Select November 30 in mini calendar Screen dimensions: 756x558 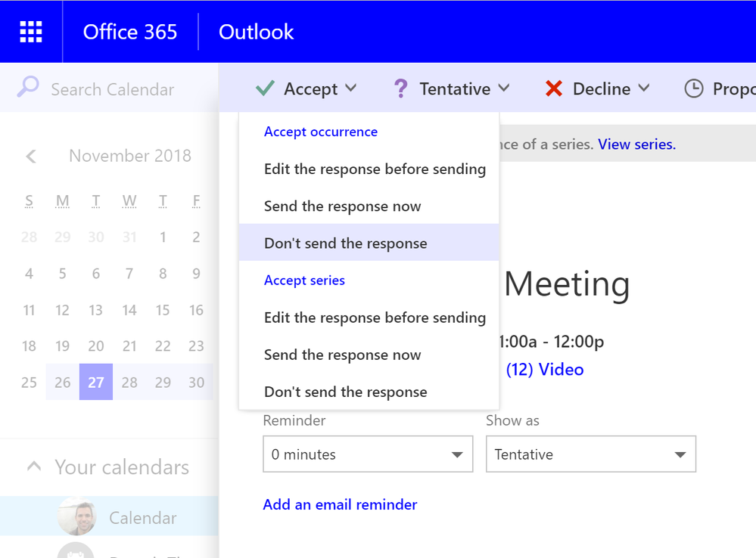(196, 382)
